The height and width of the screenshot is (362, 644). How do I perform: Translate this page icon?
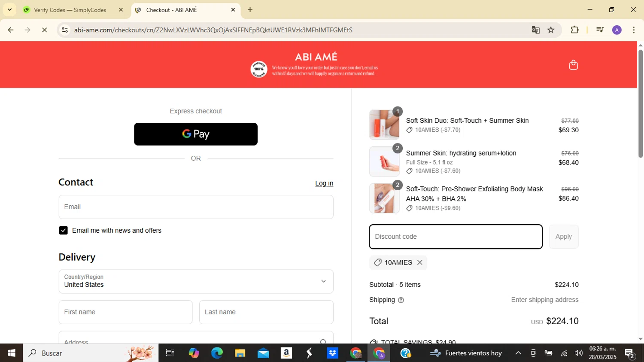(535, 30)
